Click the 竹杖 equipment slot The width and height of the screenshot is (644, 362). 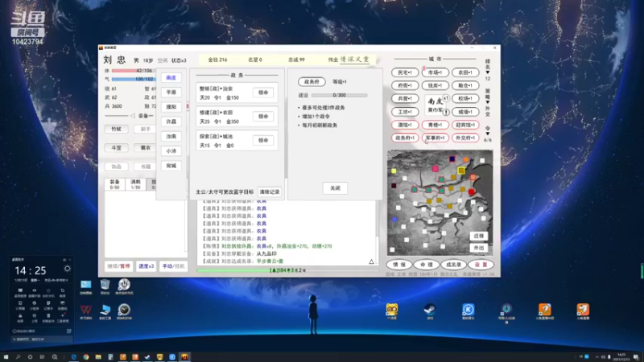coord(116,129)
